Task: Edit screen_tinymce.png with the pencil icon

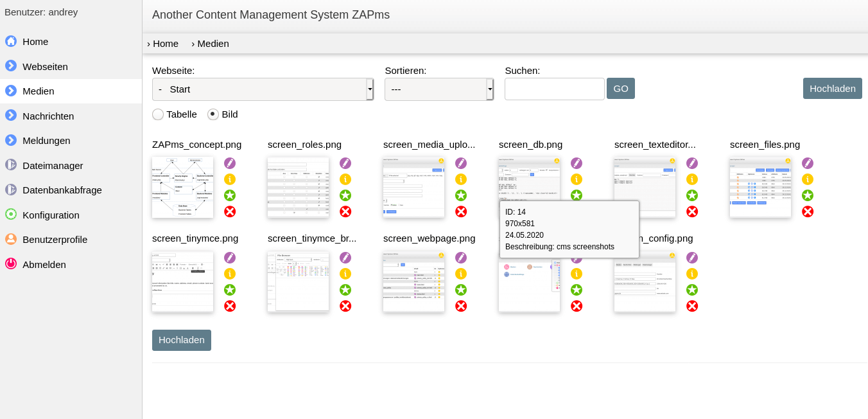Action: (230, 258)
